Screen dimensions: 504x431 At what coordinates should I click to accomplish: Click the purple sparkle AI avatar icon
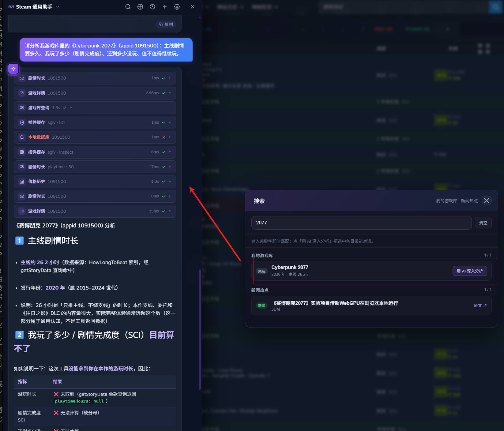(13, 69)
